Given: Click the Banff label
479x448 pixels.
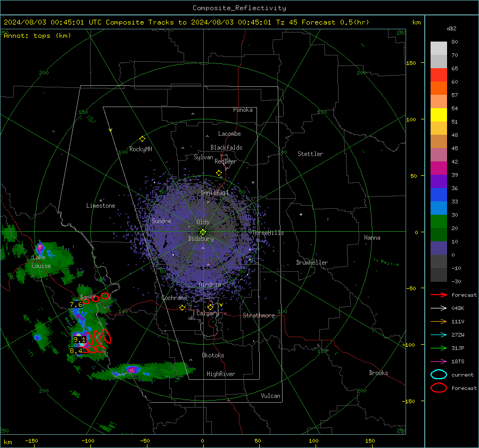Looking at the screenshot, I should click(x=88, y=297).
